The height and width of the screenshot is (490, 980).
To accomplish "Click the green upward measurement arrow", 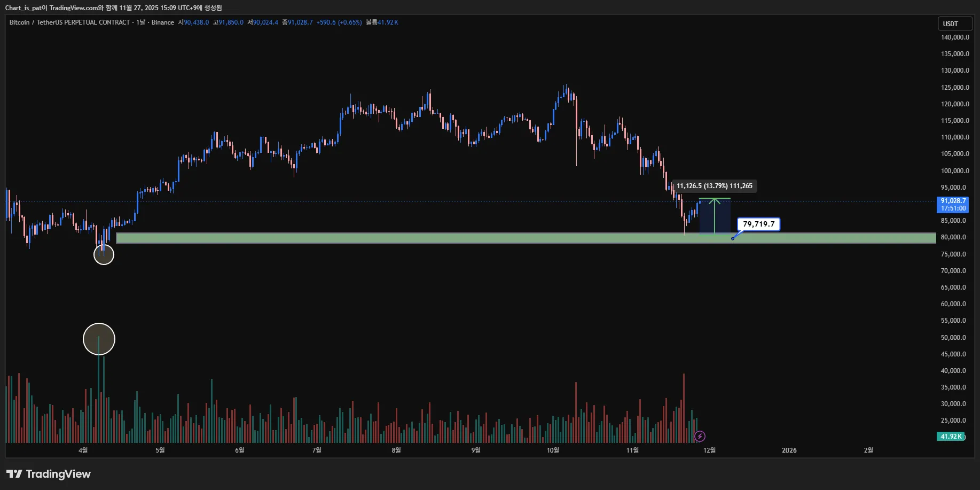I will tap(715, 215).
